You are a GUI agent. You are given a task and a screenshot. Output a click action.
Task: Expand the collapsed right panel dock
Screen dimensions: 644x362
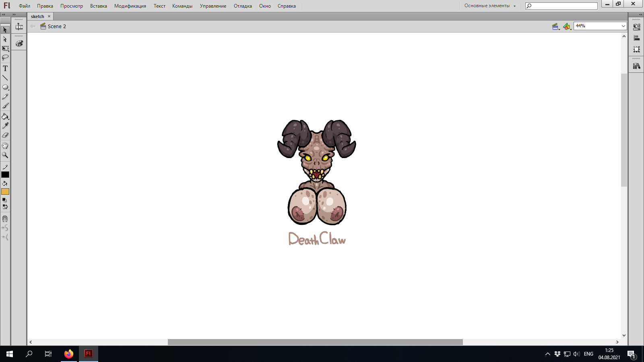click(x=641, y=14)
